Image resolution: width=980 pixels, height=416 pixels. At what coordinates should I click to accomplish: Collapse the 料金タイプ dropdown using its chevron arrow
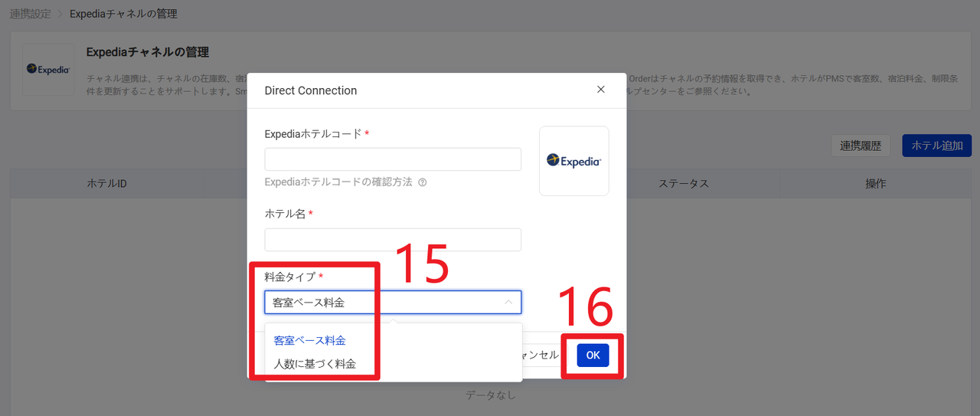[508, 303]
